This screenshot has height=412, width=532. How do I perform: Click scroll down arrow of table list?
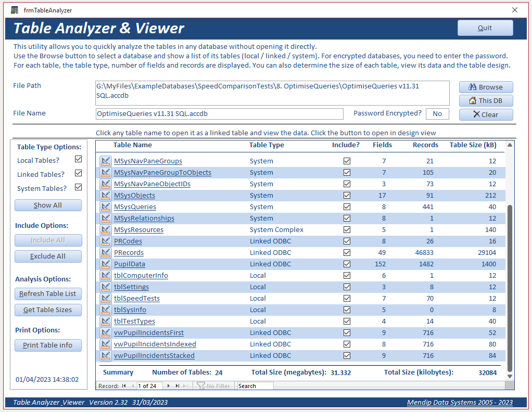coord(510,377)
